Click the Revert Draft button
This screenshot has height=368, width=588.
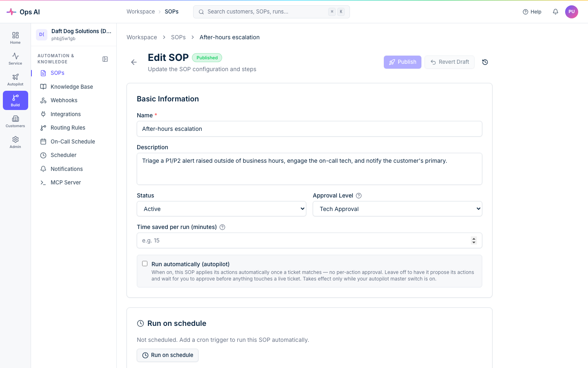pyautogui.click(x=450, y=62)
